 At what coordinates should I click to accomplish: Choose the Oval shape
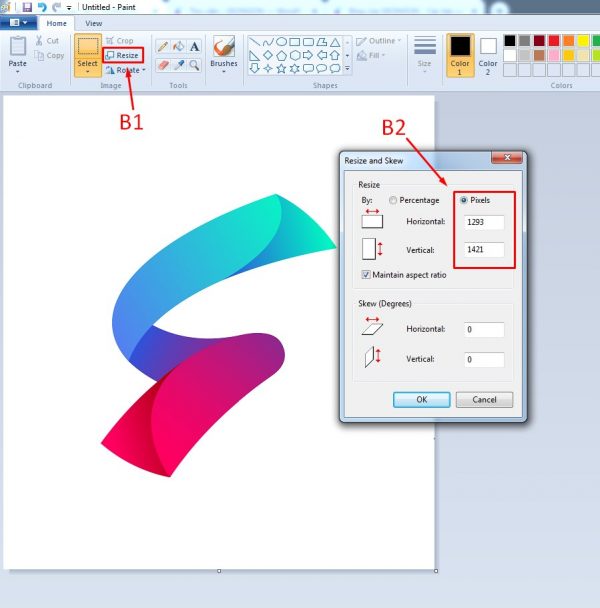(x=282, y=41)
